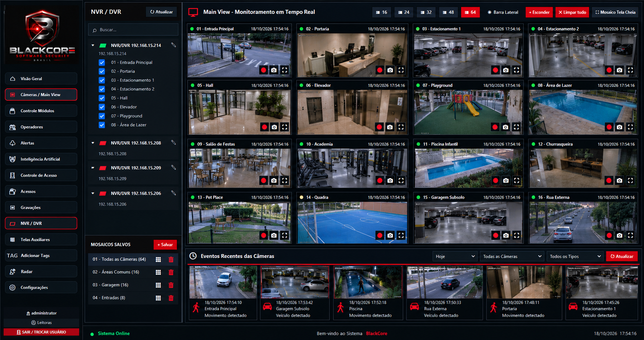This screenshot has width=644, height=340.
Task: Open Controle de Acesso menu
Action: click(x=41, y=175)
